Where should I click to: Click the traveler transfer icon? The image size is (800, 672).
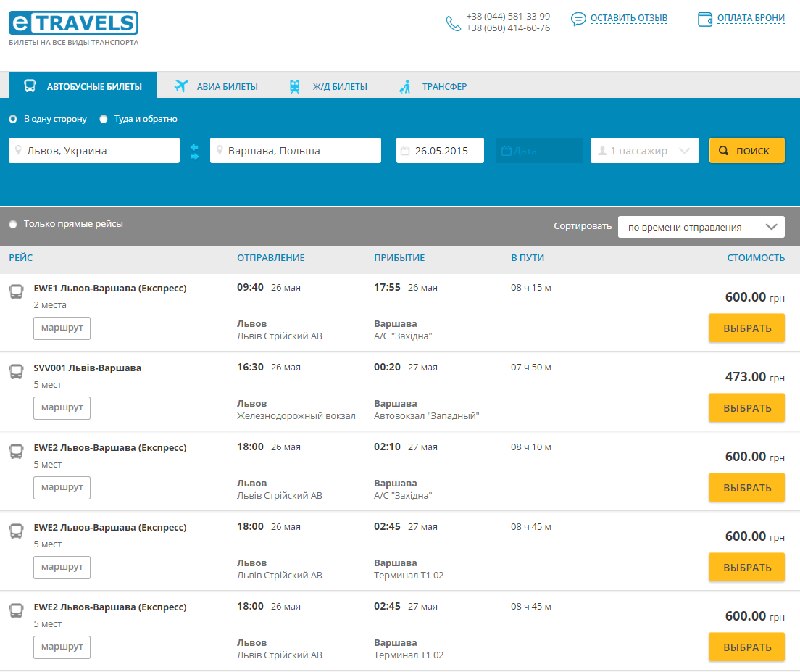click(404, 87)
